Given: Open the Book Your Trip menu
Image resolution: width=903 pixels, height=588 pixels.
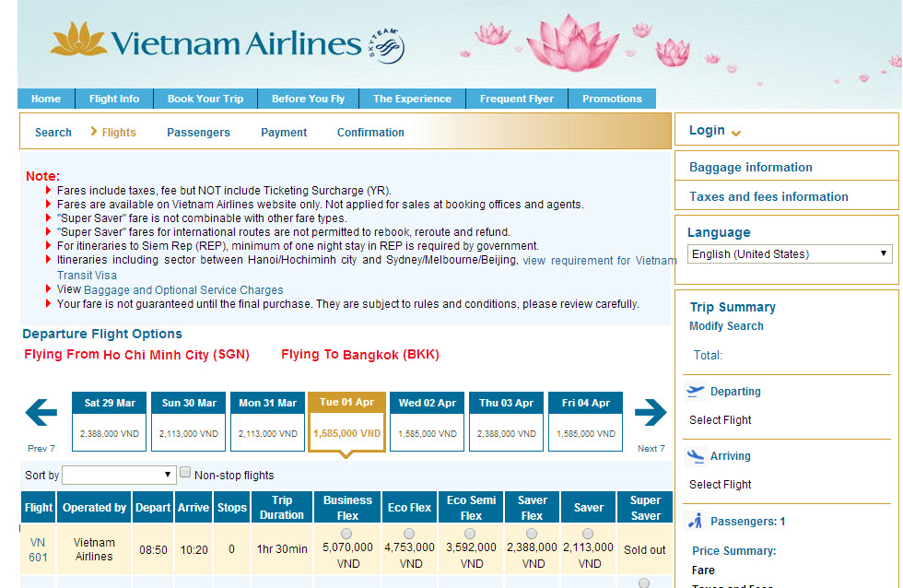Looking at the screenshot, I should pos(205,99).
